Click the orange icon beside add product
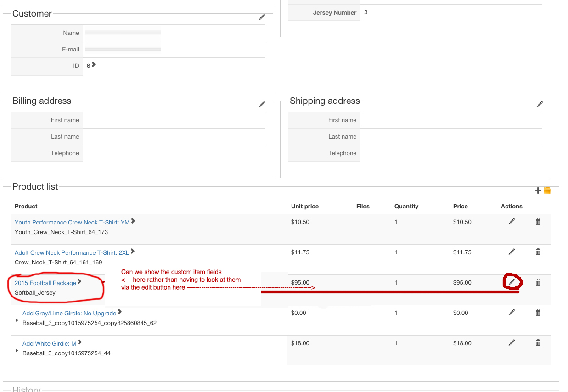Image resolution: width=568 pixels, height=392 pixels. 547,190
